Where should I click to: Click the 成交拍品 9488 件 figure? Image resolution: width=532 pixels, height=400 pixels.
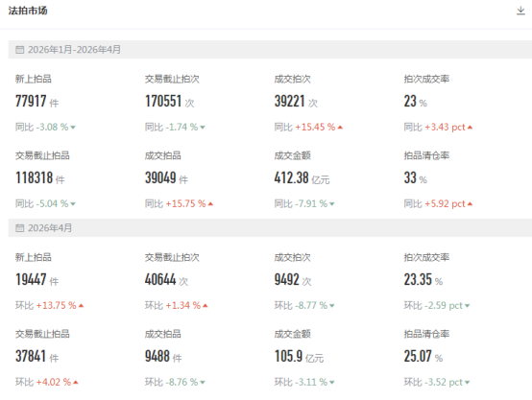pos(163,356)
